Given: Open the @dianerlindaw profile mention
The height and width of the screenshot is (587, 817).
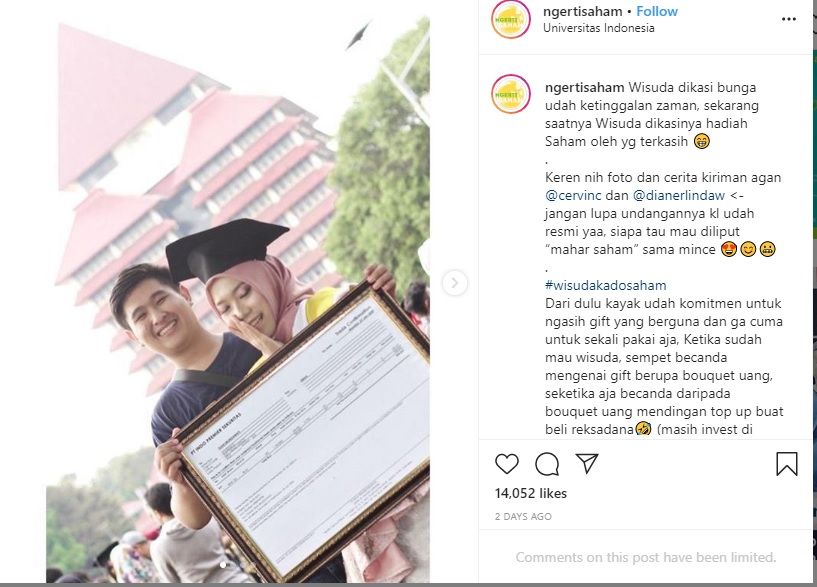Looking at the screenshot, I should [x=679, y=195].
